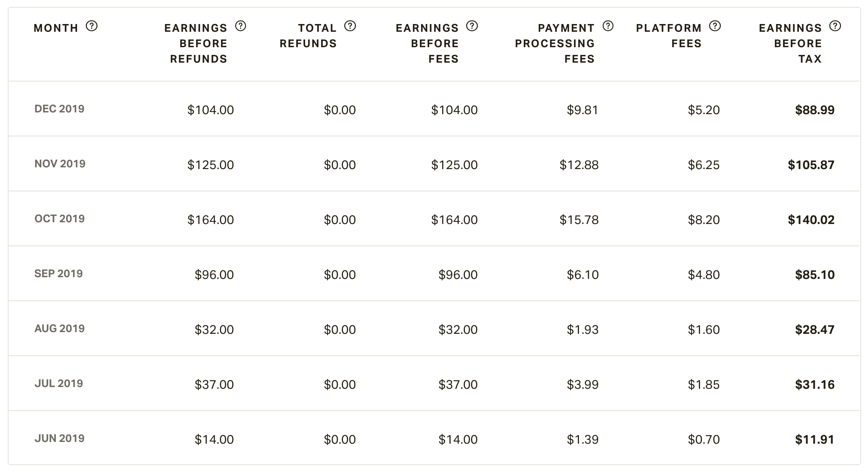Click the $15.78 payment processing fee
Screen dimensions: 868x472
coord(579,220)
